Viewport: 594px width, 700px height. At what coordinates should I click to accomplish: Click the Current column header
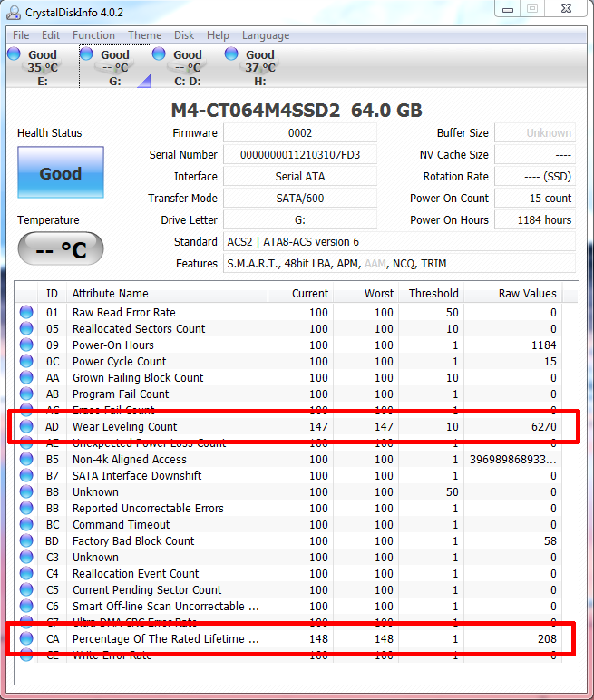tap(300, 293)
